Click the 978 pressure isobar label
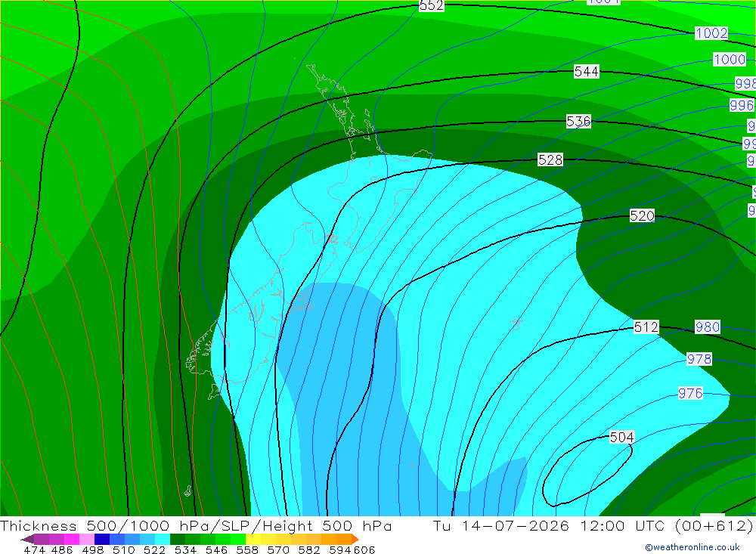 tap(699, 359)
